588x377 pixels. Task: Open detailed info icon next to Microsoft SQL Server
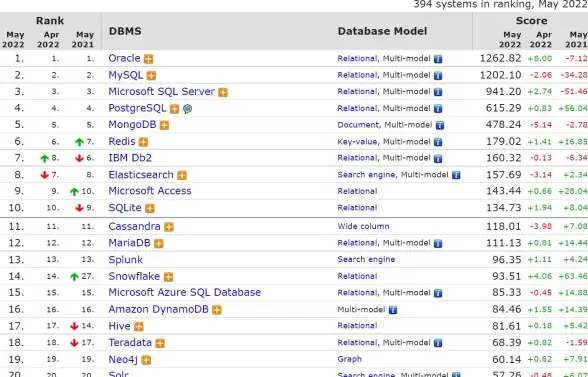click(x=223, y=92)
